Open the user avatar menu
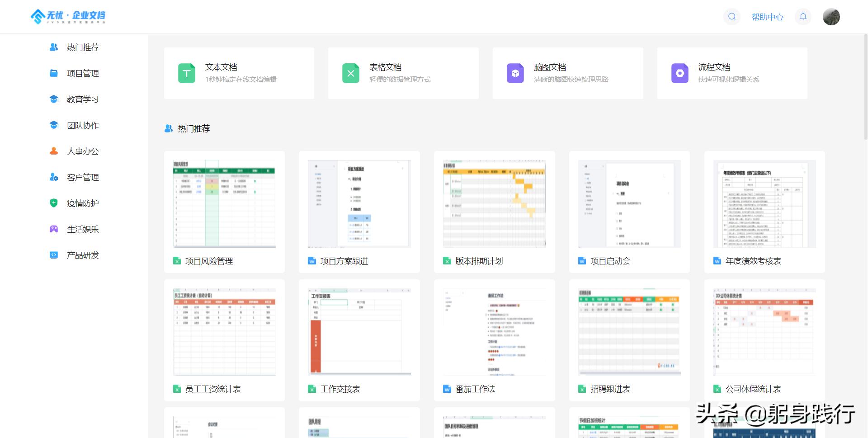This screenshot has width=868, height=438. point(831,17)
